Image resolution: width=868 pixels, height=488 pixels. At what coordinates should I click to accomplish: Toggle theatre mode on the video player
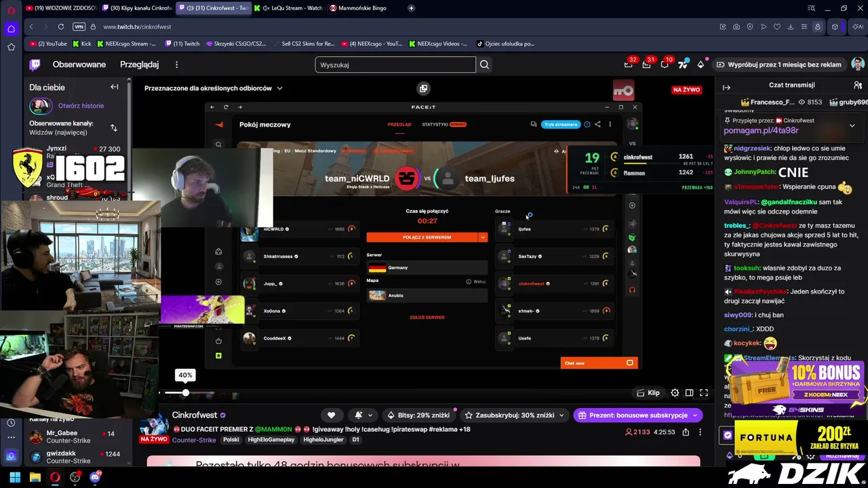689,392
